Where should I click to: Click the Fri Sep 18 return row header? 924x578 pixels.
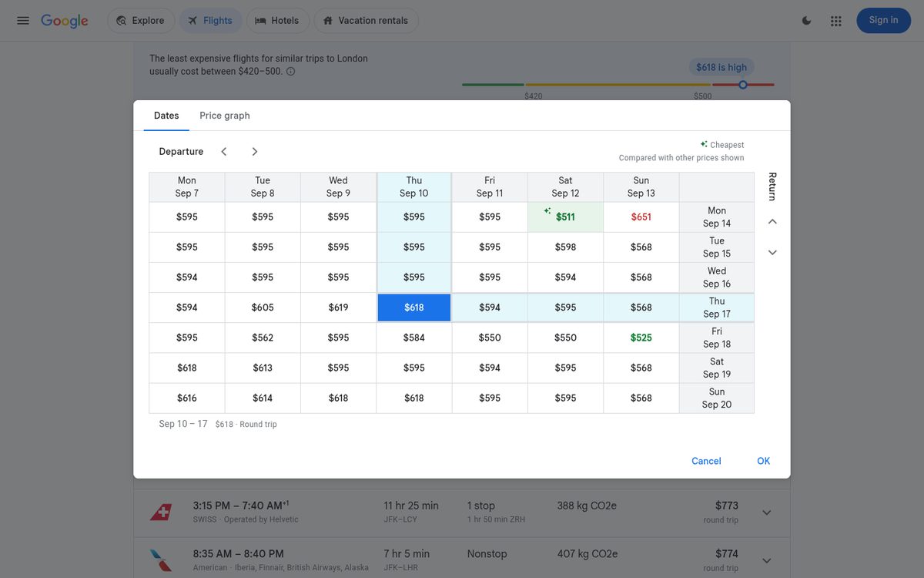717,338
